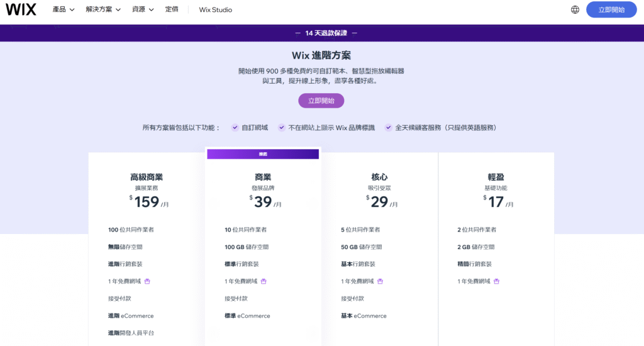644x346 pixels.
Task: Click the $29 /月 price
Action: coord(382,202)
